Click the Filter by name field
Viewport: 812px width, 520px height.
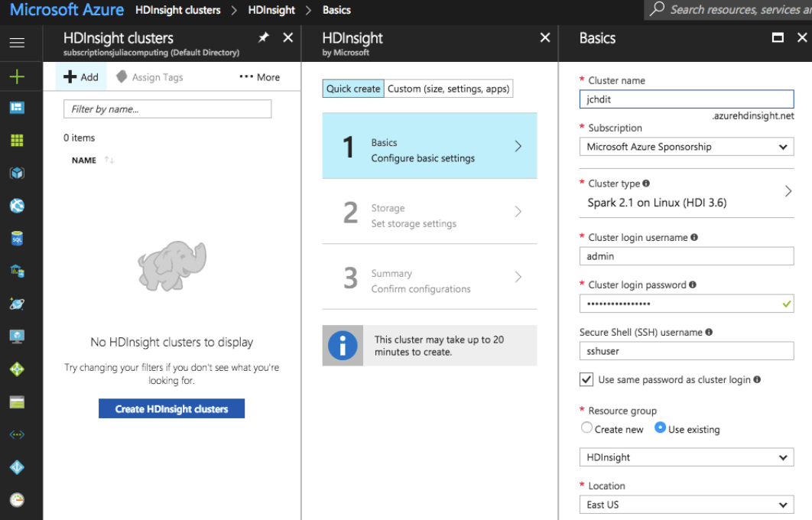pyautogui.click(x=167, y=109)
